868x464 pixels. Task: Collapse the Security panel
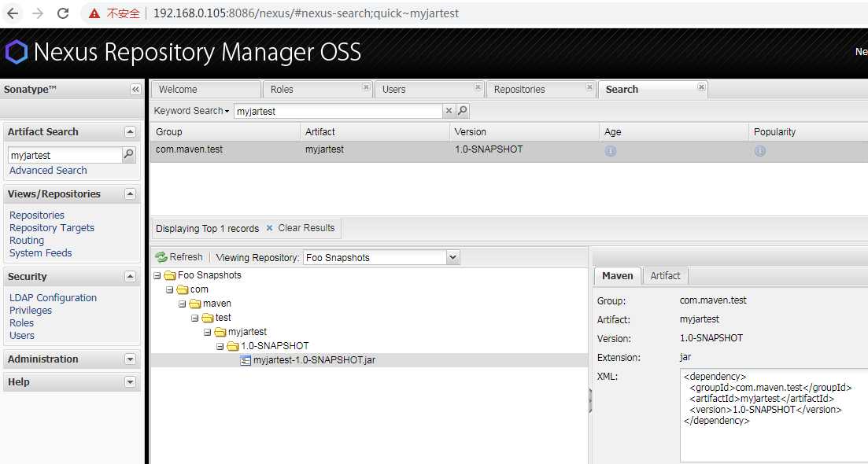(130, 276)
